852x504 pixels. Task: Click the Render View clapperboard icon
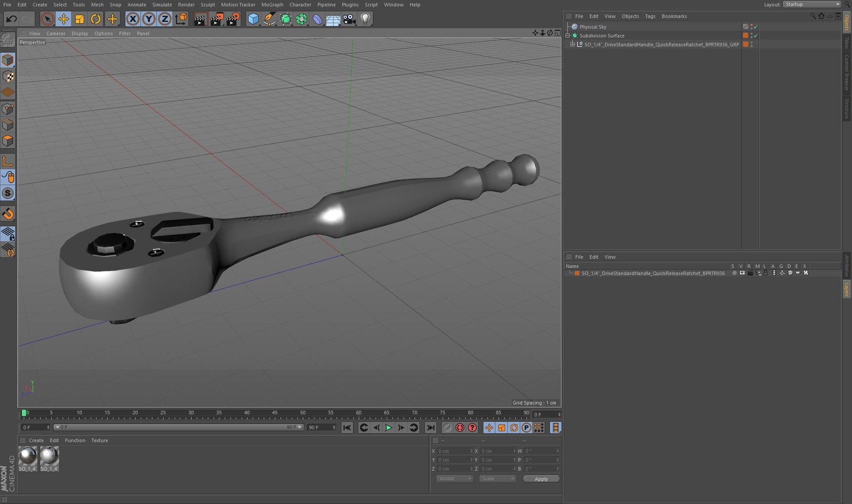click(200, 19)
